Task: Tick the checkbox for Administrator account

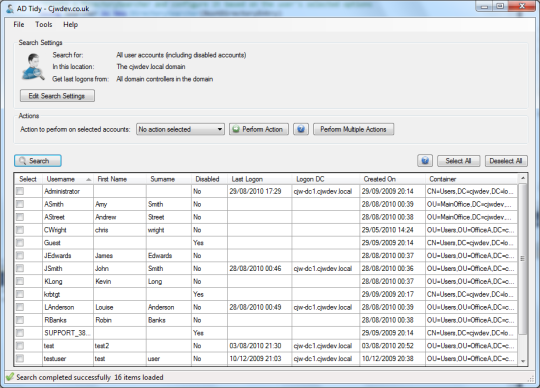Action: coord(20,191)
